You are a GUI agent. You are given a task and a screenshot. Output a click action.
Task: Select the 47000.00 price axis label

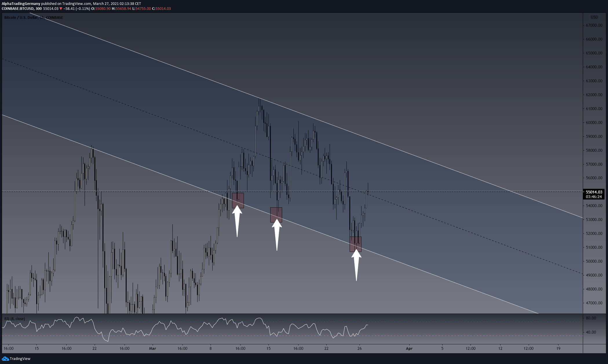(594, 303)
